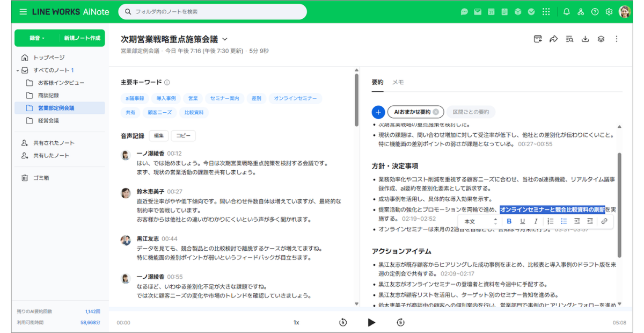
Task: Open the search-in-note icon
Action: pyautogui.click(x=569, y=39)
